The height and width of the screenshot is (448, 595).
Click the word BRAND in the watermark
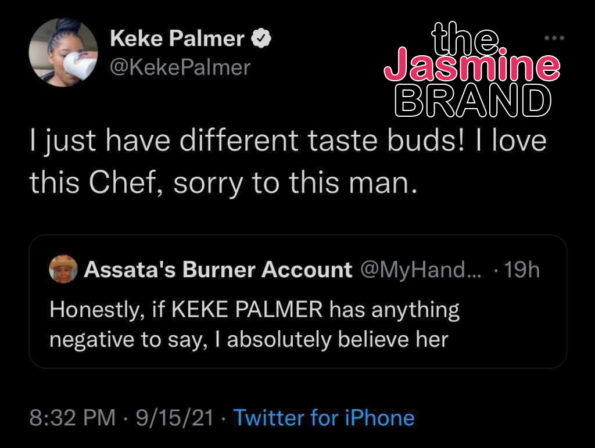coord(472,101)
